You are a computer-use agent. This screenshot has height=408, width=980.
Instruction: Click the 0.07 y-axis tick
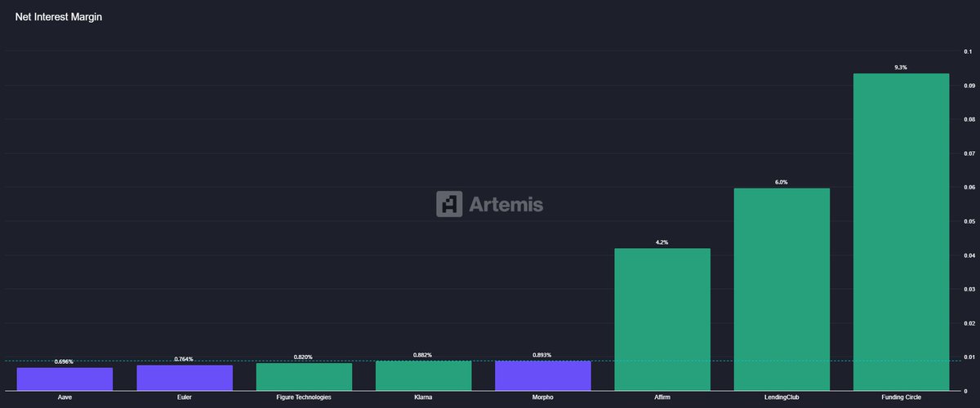[x=968, y=153]
